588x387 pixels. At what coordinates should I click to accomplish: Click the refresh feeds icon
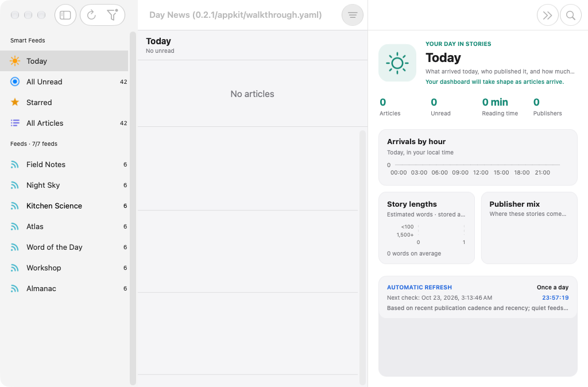[x=91, y=15]
